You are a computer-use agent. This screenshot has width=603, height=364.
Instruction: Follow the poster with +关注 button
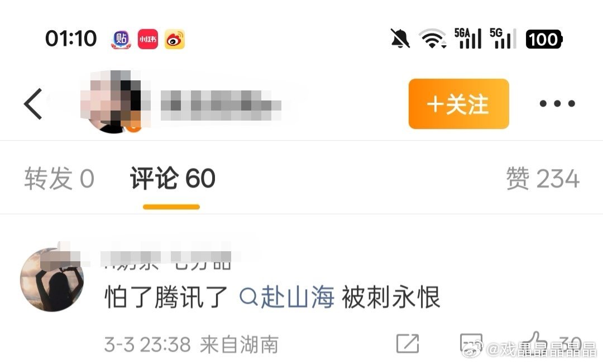point(459,104)
